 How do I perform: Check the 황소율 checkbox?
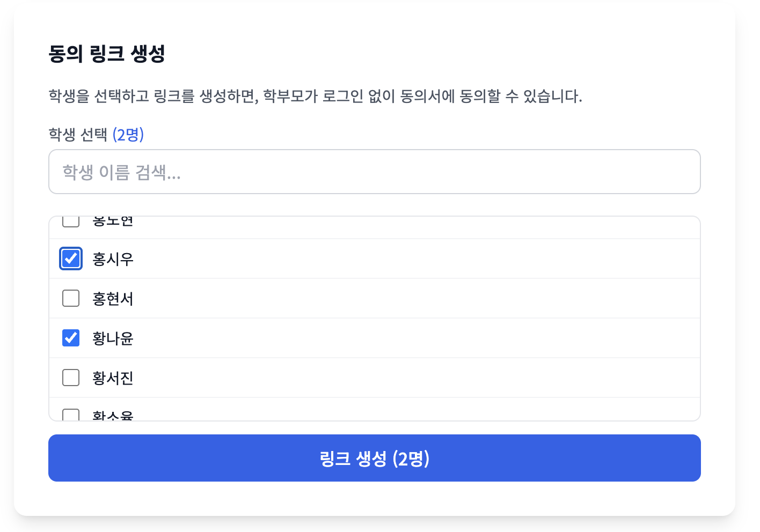click(x=70, y=414)
